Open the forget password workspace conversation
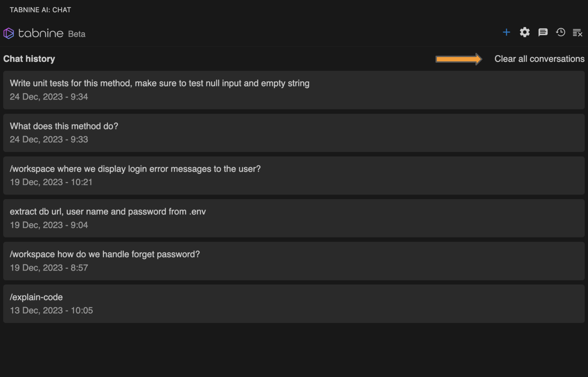Screen dimensions: 588x377 point(105,254)
